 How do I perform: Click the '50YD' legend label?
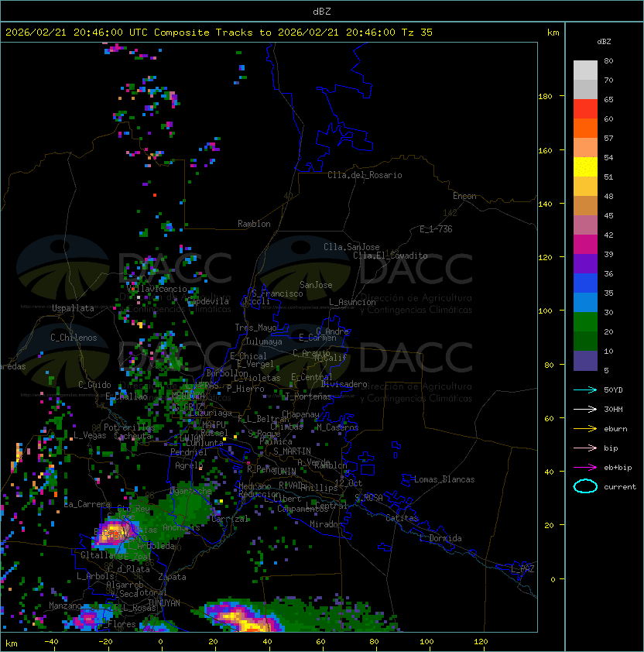point(613,389)
